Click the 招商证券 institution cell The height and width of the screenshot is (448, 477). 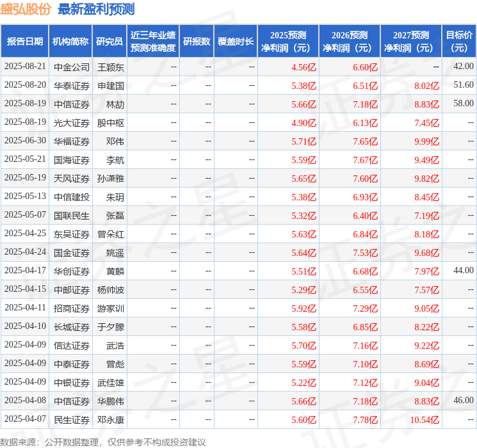pyautogui.click(x=72, y=308)
